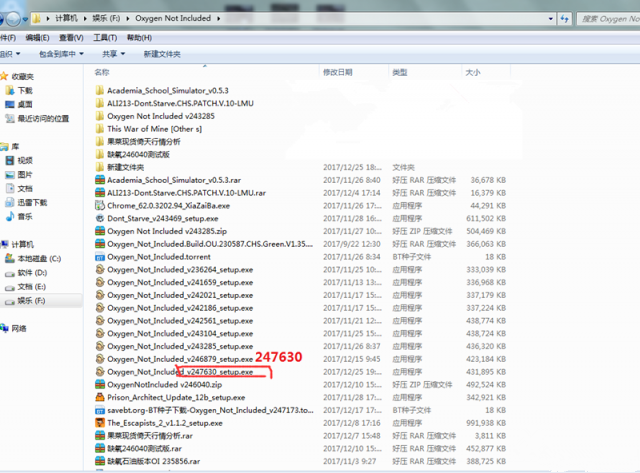Click Dont_Starve_v243469_setup.exe icon

click(x=100, y=218)
